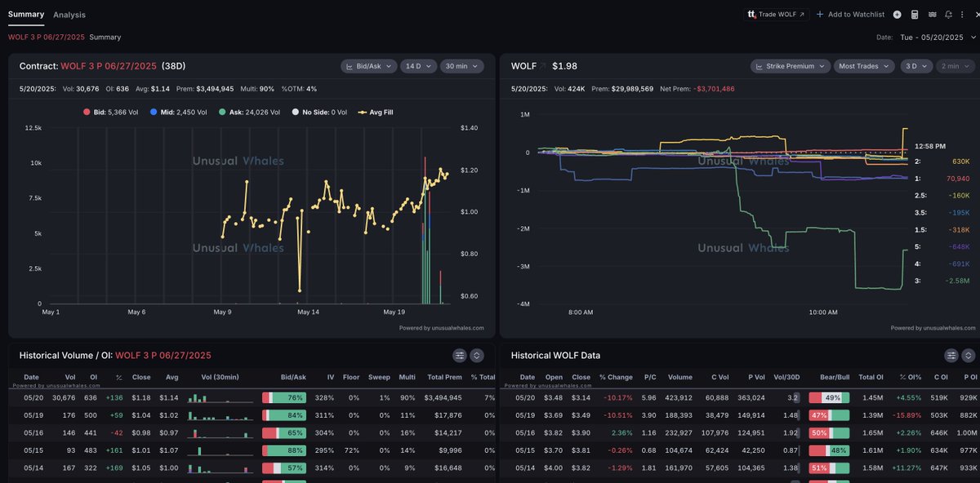Switch to the Analysis tab

[x=69, y=15]
